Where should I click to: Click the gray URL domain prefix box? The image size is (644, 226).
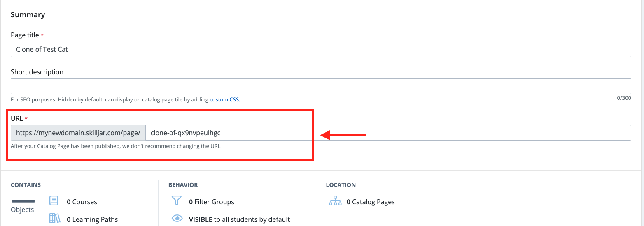coord(78,133)
